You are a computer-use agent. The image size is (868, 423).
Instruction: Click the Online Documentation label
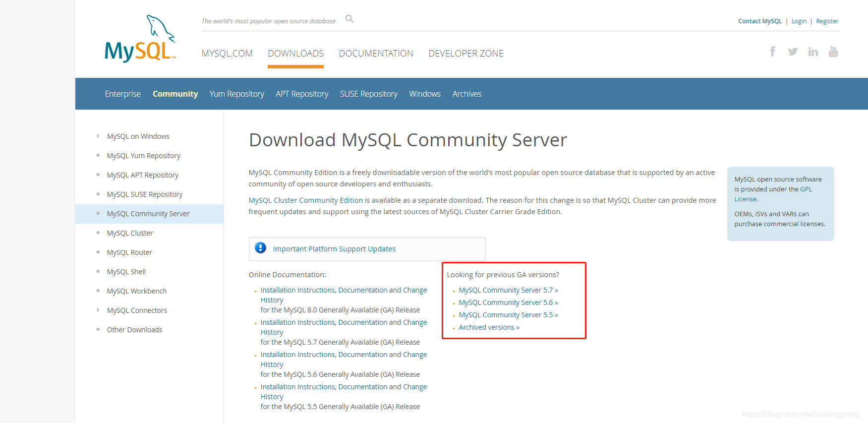tap(288, 275)
